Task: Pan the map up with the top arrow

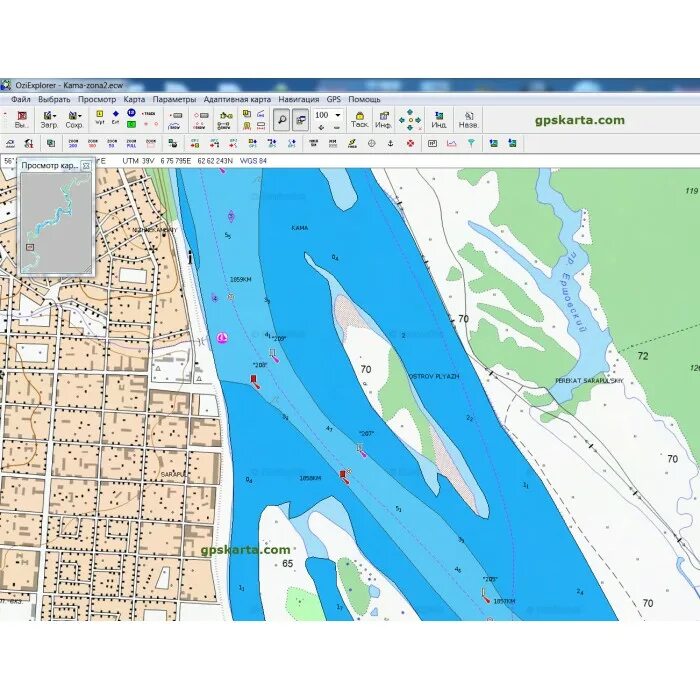Action: (x=410, y=112)
